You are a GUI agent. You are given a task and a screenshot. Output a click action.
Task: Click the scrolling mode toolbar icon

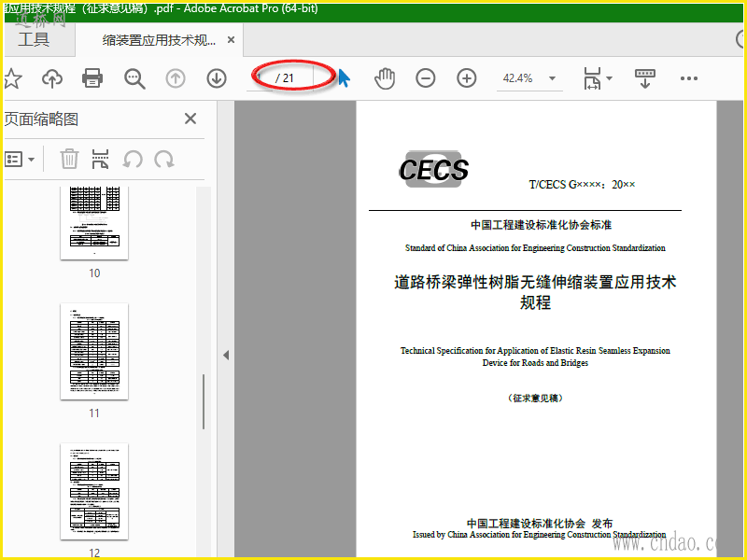tap(645, 78)
